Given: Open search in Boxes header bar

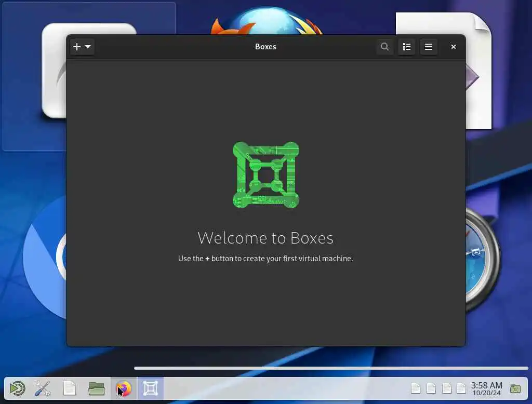Looking at the screenshot, I should (x=384, y=46).
